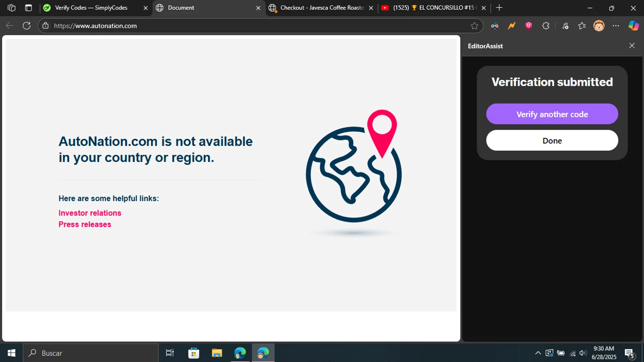Switch to the Verify Codes — SimplyCodes tab
This screenshot has height=362, width=644.
(x=91, y=8)
